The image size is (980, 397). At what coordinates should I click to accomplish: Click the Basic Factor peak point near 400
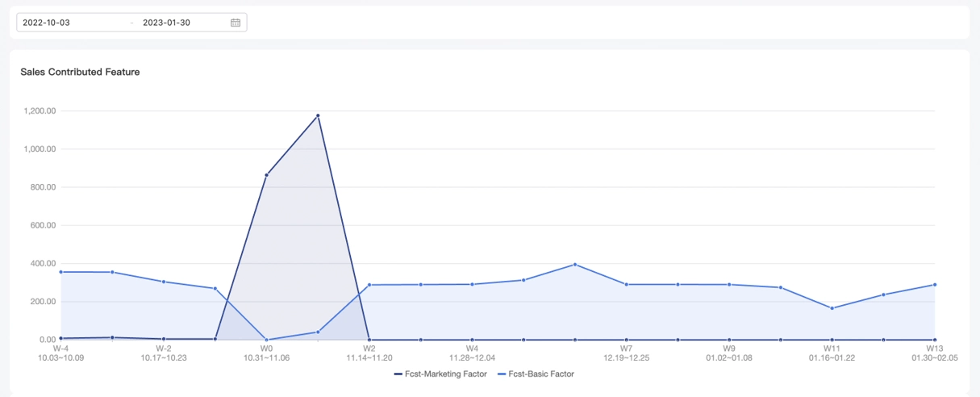click(574, 265)
